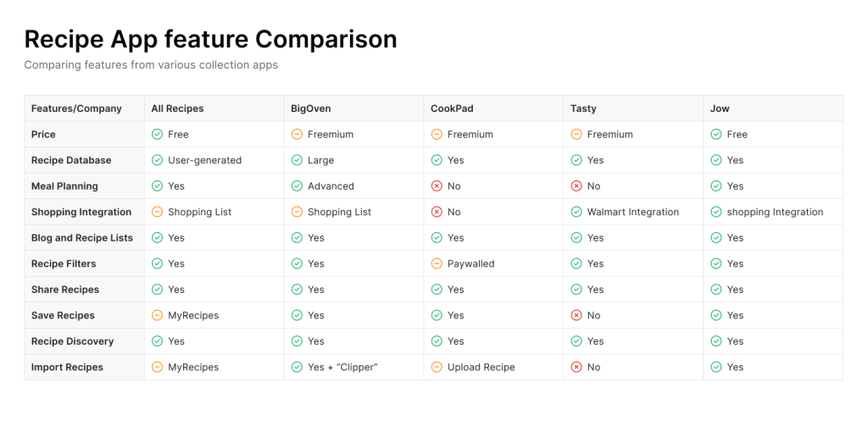Image resolution: width=868 pixels, height=421 pixels.
Task: Click the Recipe App feature Comparison title
Action: click(x=210, y=40)
